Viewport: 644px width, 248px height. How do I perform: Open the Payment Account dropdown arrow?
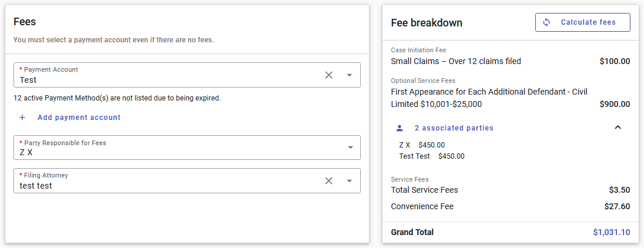tap(349, 75)
